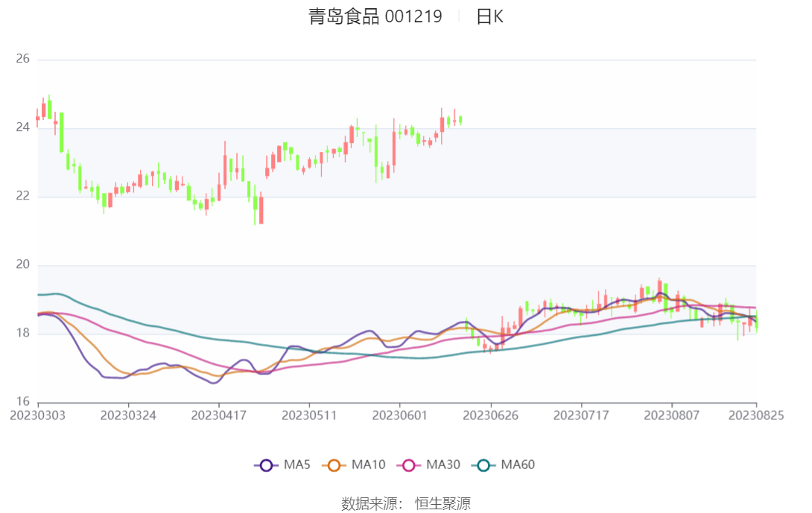The height and width of the screenshot is (513, 812).
Task: Click the 24 price axis label
Action: click(x=22, y=127)
